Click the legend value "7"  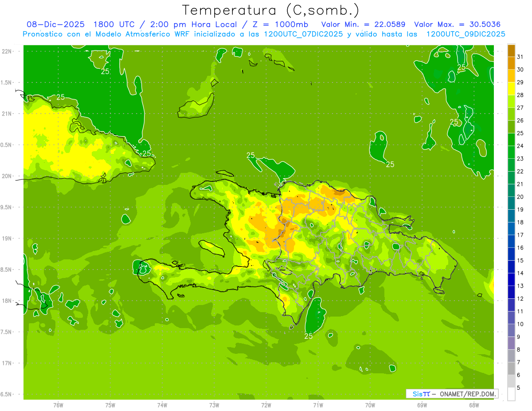point(518,362)
